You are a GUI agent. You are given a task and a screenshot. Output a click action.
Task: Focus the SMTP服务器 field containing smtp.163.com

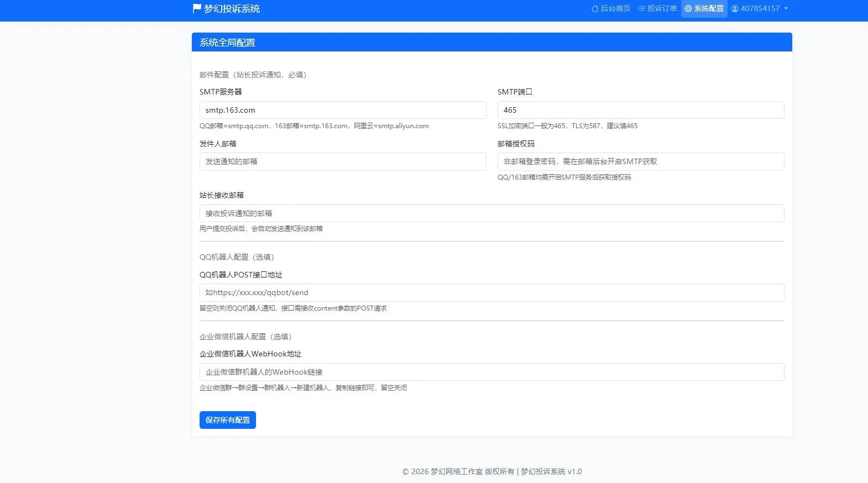point(343,110)
